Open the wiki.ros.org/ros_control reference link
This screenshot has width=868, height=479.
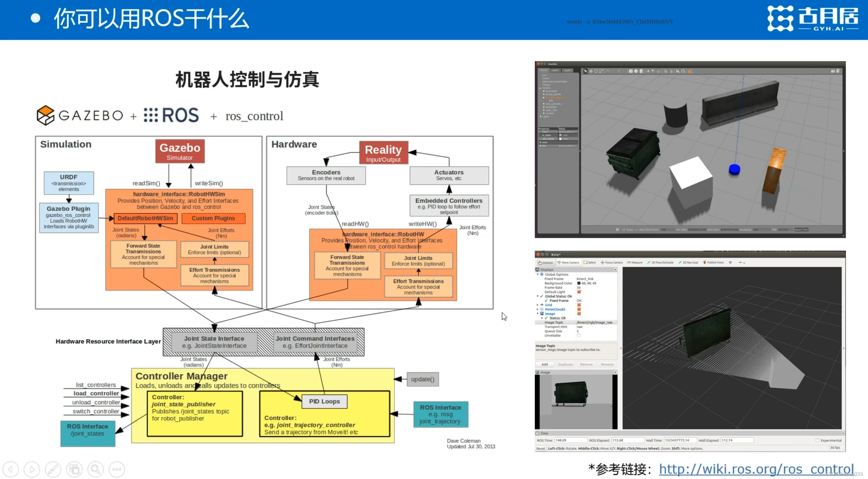pyautogui.click(x=756, y=469)
